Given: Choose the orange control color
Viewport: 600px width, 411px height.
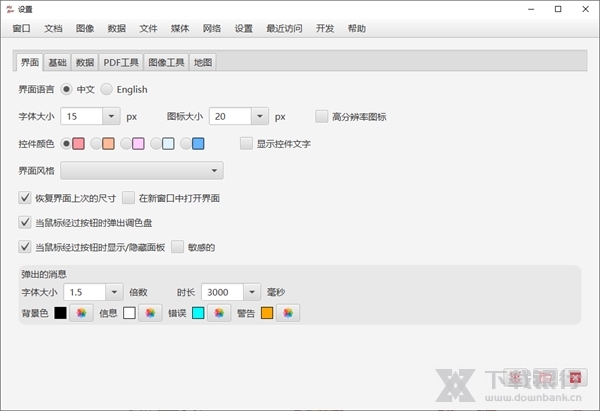Looking at the screenshot, I should coord(96,144).
